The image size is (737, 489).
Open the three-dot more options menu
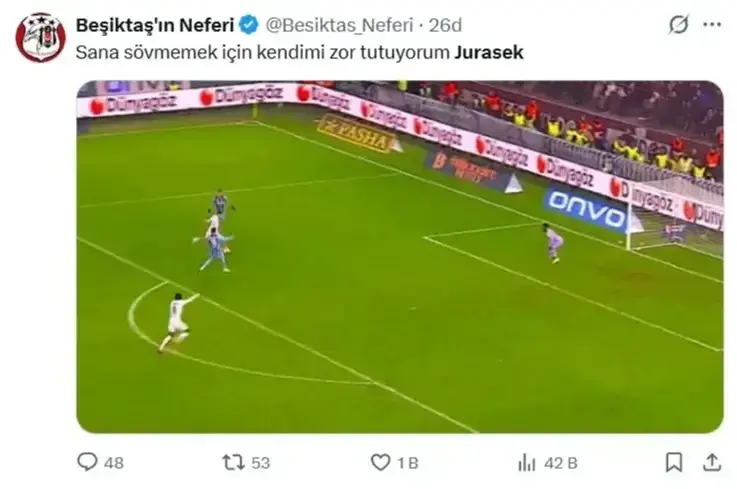point(712,24)
